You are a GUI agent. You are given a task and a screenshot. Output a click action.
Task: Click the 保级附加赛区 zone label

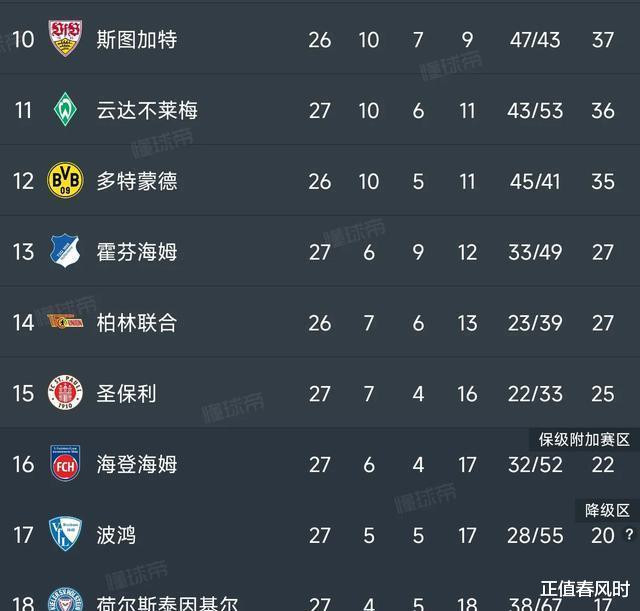coord(584,440)
